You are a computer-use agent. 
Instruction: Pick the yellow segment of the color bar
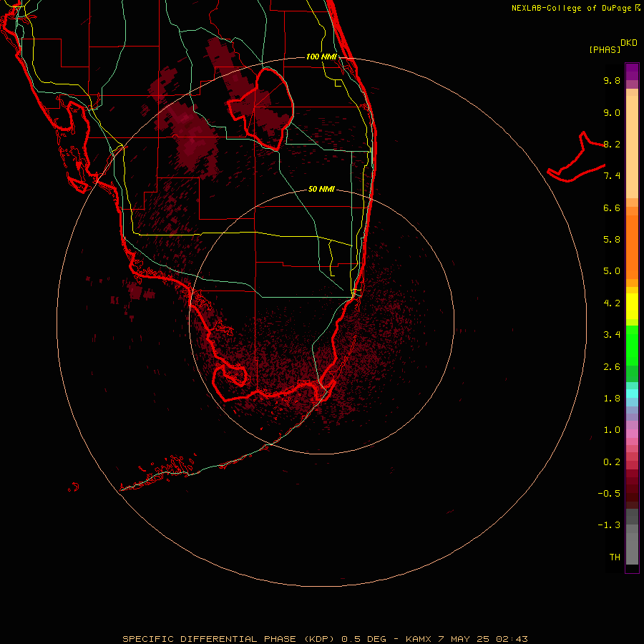click(632, 306)
